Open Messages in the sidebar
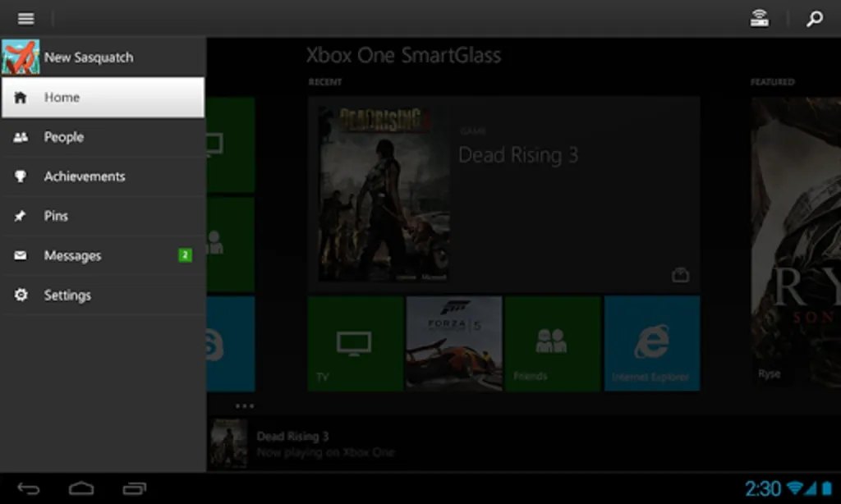The width and height of the screenshot is (841, 504). click(103, 256)
